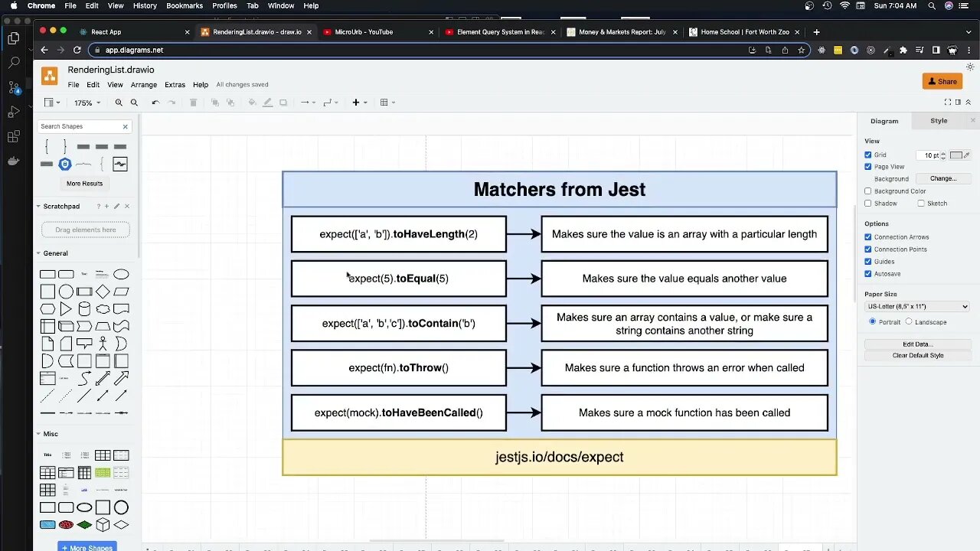Click the orange Share button
Viewport: 980px width, 551px height.
[942, 81]
